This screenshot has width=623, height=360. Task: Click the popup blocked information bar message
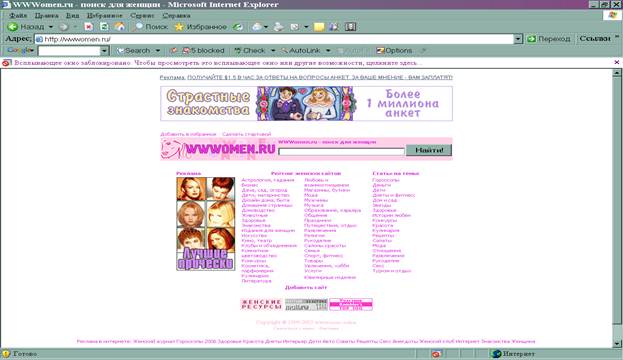click(218, 63)
